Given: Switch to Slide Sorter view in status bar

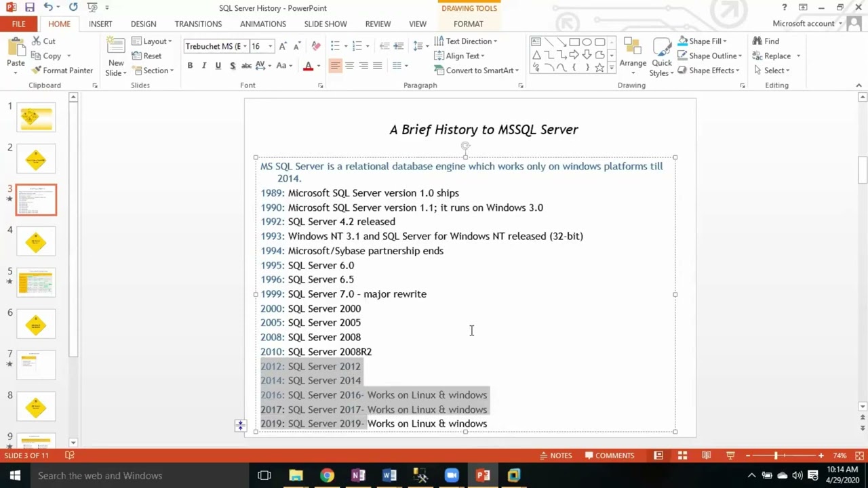Looking at the screenshot, I should click(x=682, y=455).
